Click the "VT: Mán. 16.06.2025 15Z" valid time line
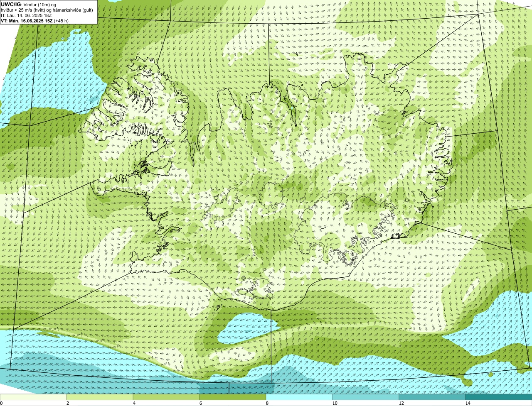The image size is (532, 406). tap(27, 21)
